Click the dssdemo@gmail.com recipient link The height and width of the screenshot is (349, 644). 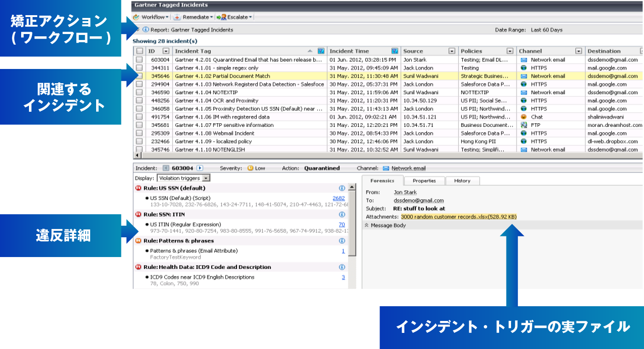[419, 200]
